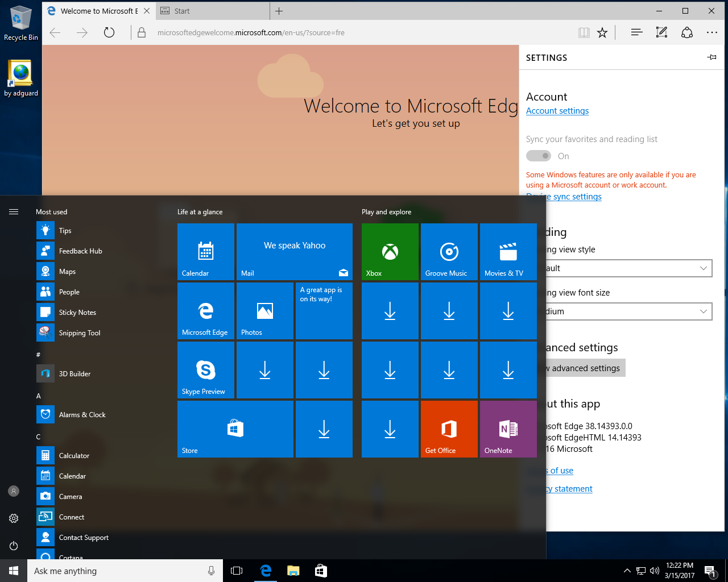Open File Explorer on the taskbar

click(x=293, y=571)
